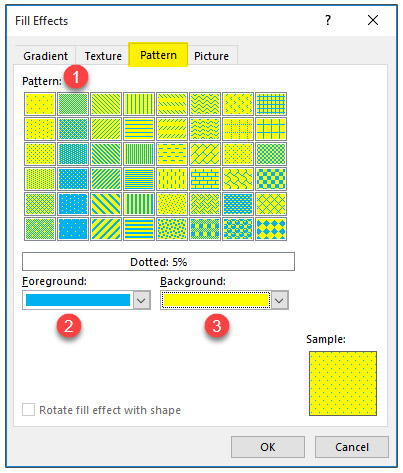
Task: Choose the solid diamond pattern swatch
Action: coord(271,229)
